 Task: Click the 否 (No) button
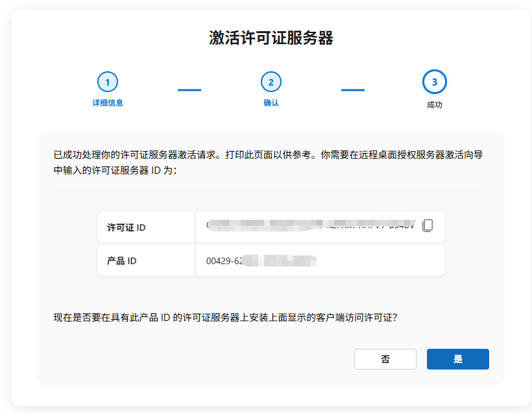coord(385,359)
